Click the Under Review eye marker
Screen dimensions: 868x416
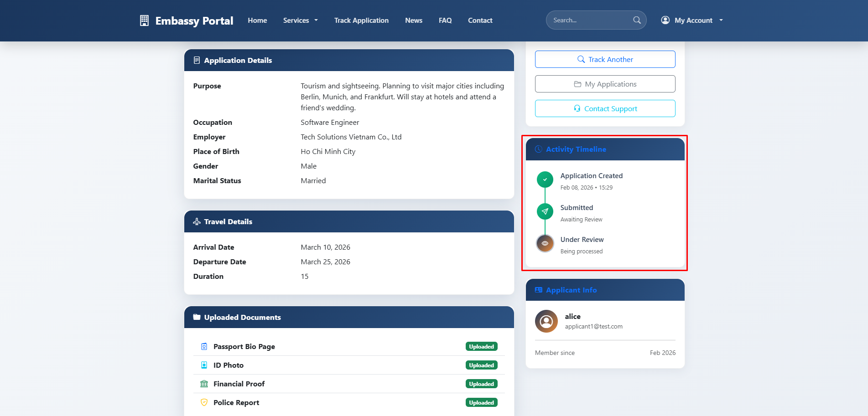click(x=545, y=243)
